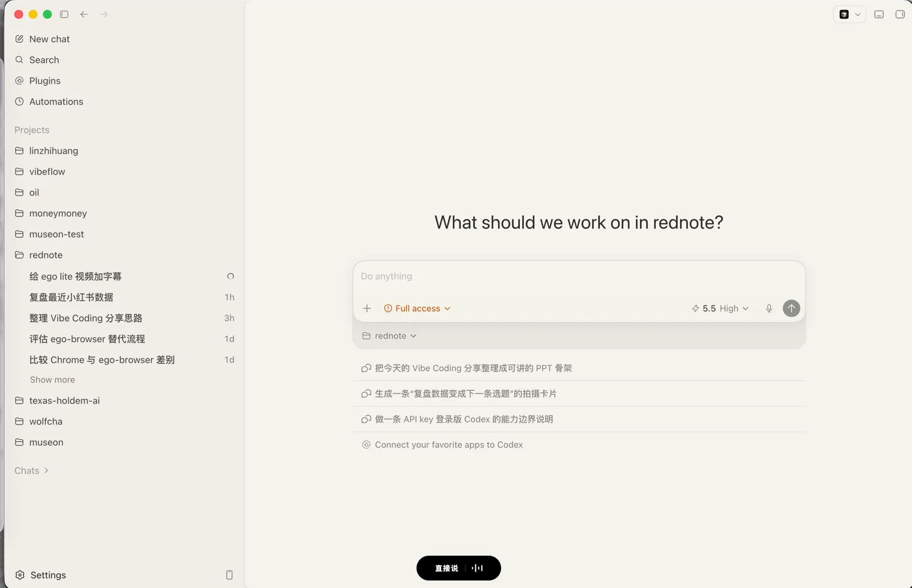The width and height of the screenshot is (912, 588).
Task: Collapse the rednote project in the sidebar
Action: [124, 255]
